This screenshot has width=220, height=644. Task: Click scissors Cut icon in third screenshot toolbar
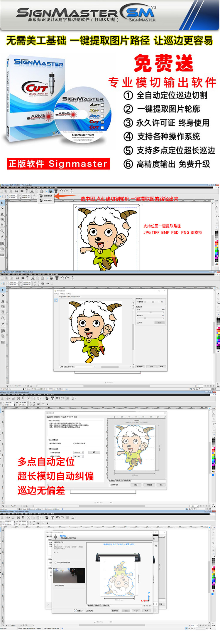(x=28, y=398)
